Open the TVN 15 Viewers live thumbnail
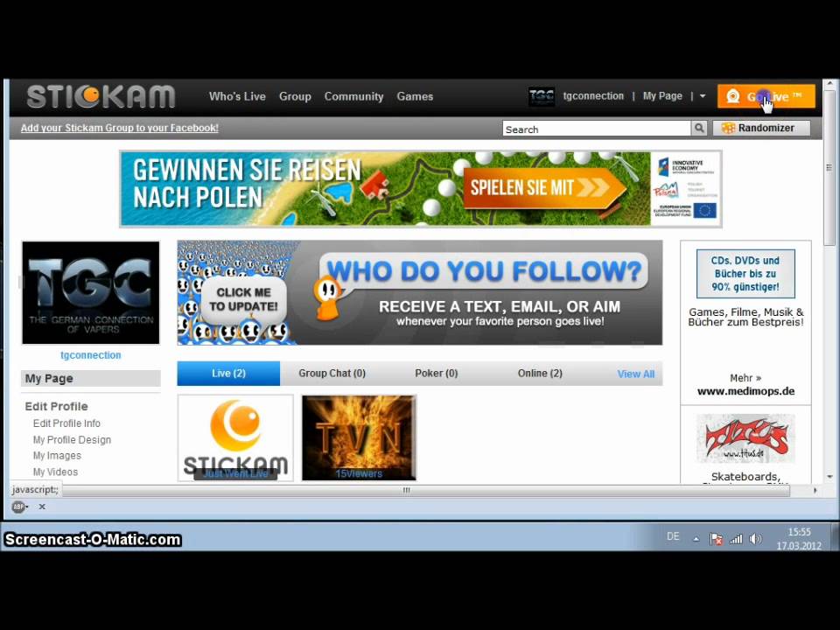The height and width of the screenshot is (630, 840). pos(359,438)
